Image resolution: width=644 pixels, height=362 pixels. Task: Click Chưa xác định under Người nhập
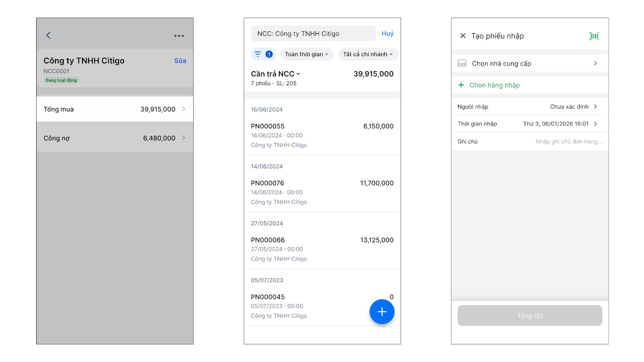click(x=569, y=107)
